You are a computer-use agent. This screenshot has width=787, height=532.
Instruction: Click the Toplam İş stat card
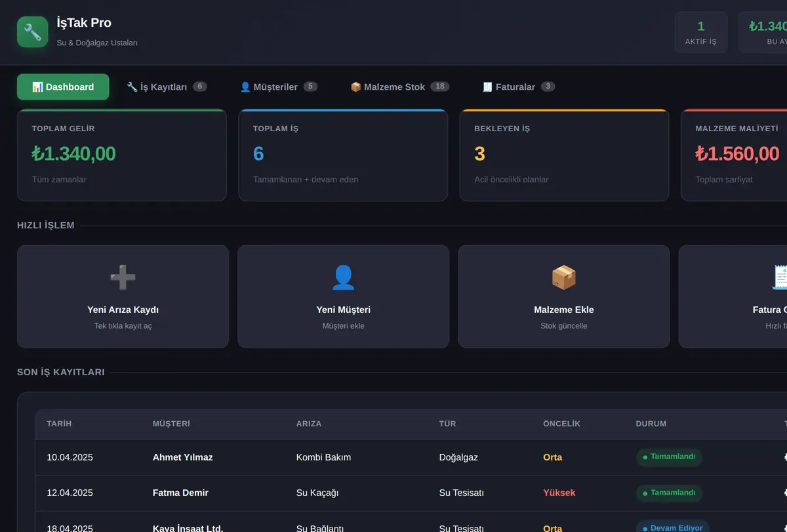[343, 155]
